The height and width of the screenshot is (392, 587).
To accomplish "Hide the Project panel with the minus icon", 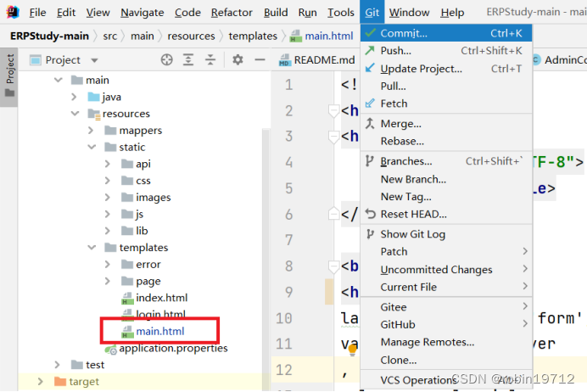I will tap(260, 59).
